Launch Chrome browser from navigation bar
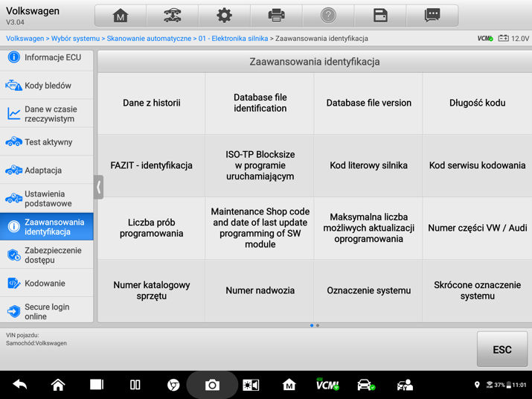 (173, 385)
